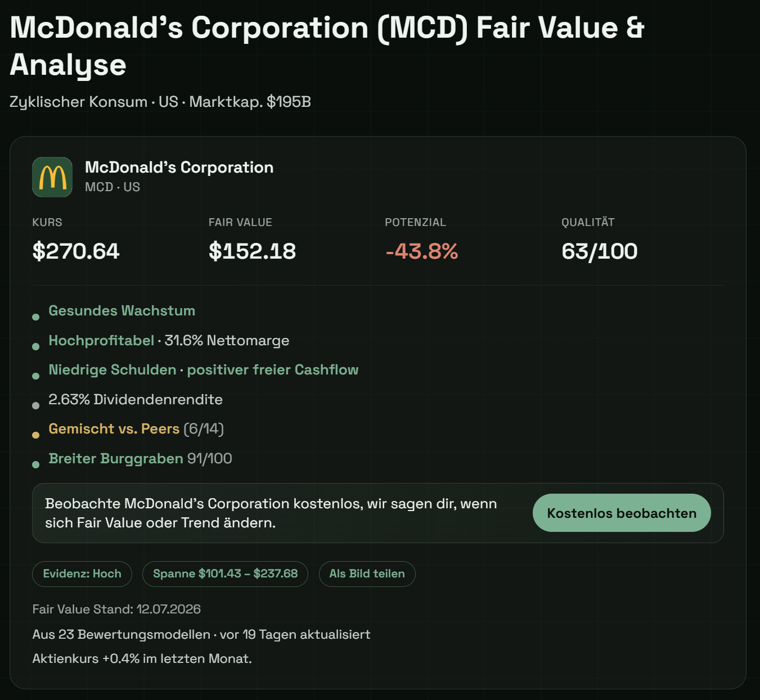Click the $152.18 fair value figure
This screenshot has width=760, height=700.
point(252,251)
